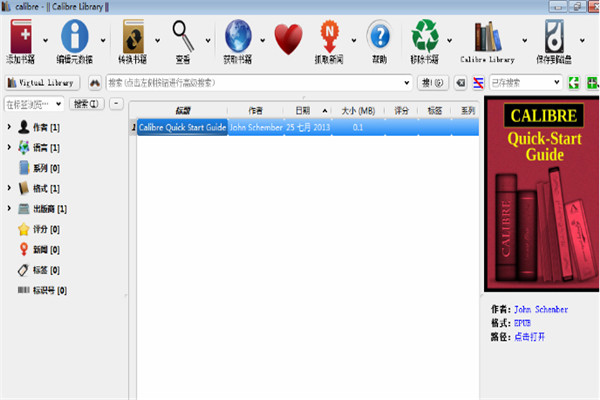The height and width of the screenshot is (400, 600).
Task: Expand the Formats (格式) tree node
Action: [9, 188]
